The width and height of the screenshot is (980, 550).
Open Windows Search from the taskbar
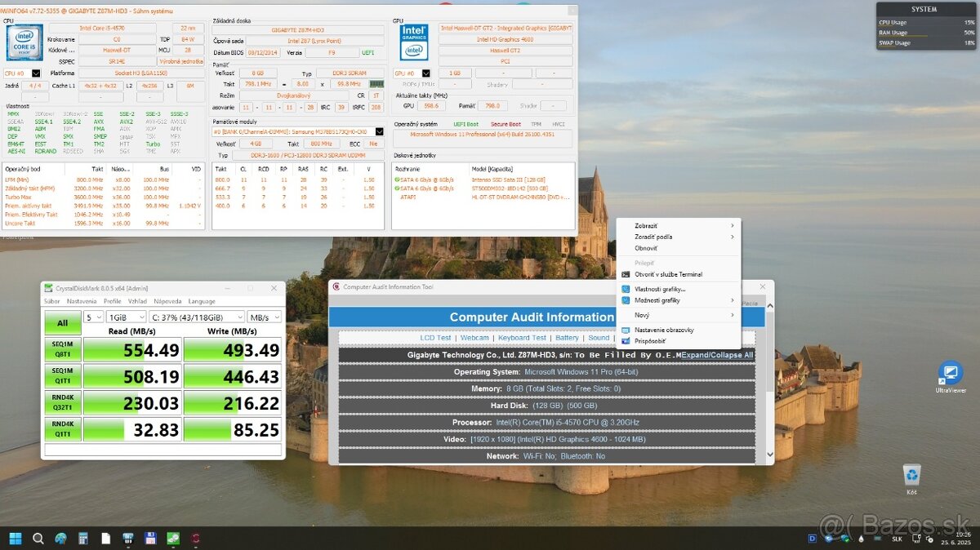[x=38, y=539]
